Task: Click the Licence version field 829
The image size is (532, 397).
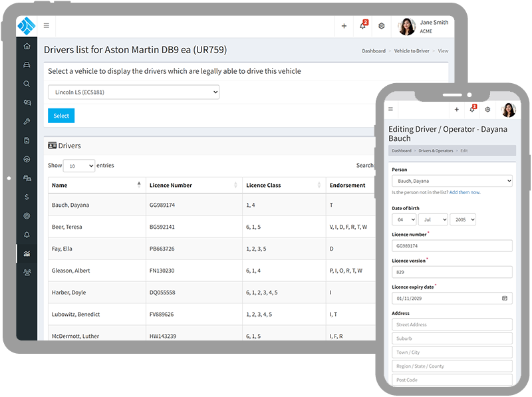Action: 452,272
